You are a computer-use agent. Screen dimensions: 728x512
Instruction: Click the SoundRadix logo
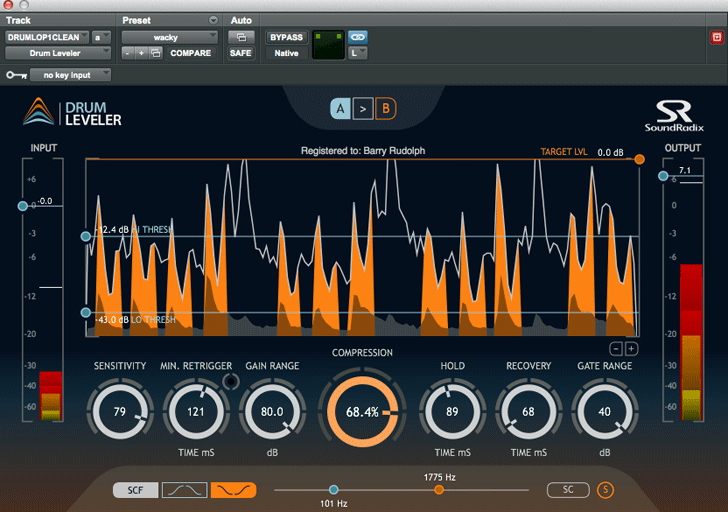674,116
